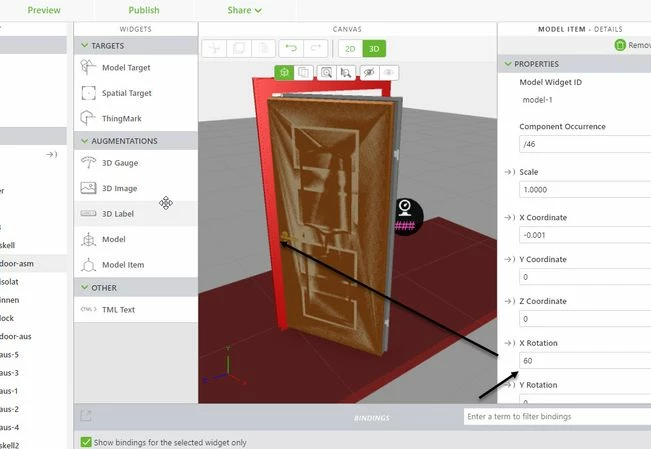651x449 pixels.
Task: Click the bindings panel export icon
Action: (86, 416)
